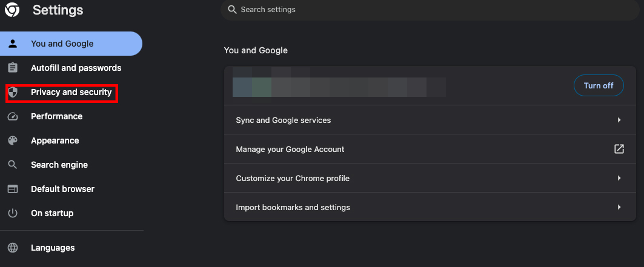644x267 pixels.
Task: Click the palette icon for Appearance
Action: (x=13, y=140)
